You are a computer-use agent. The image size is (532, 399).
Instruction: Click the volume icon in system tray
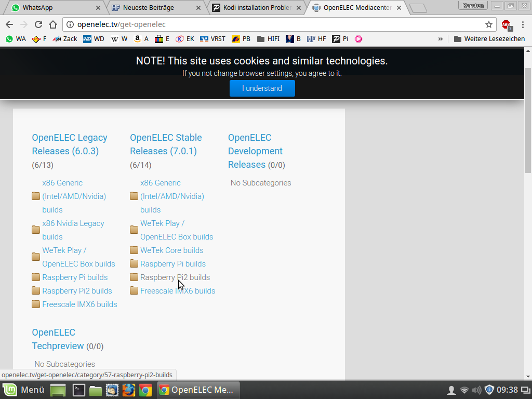tap(476, 390)
